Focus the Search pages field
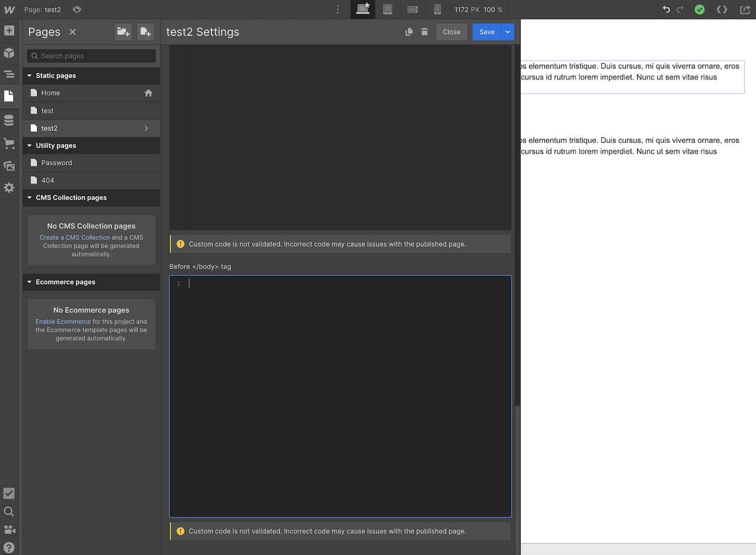This screenshot has height=555, width=756. click(91, 56)
